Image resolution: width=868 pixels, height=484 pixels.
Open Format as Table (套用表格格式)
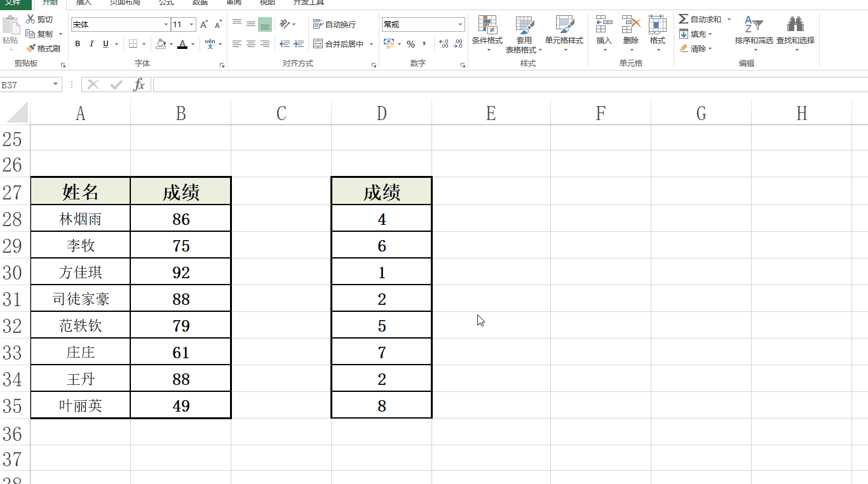(524, 34)
